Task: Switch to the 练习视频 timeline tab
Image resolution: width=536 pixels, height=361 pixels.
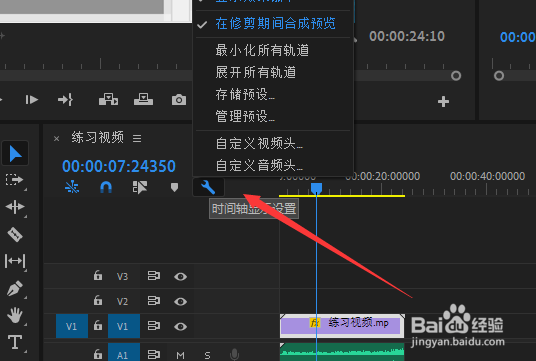Action: click(x=97, y=137)
